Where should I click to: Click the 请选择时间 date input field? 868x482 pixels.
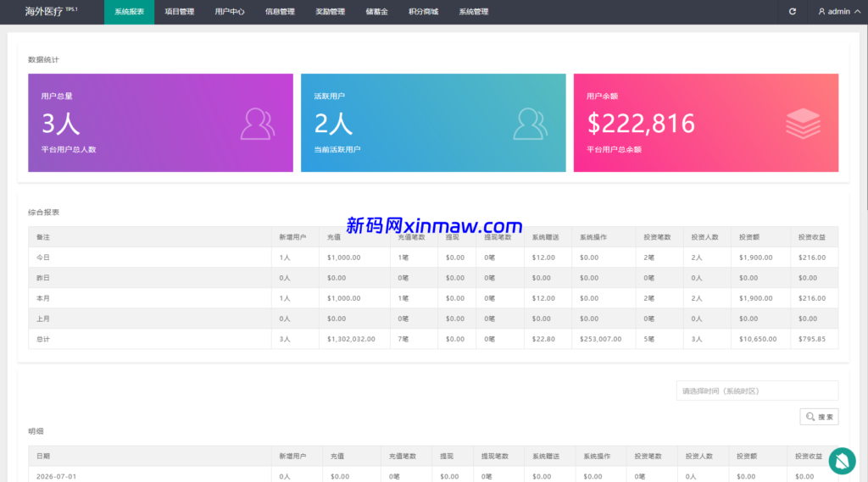click(757, 391)
